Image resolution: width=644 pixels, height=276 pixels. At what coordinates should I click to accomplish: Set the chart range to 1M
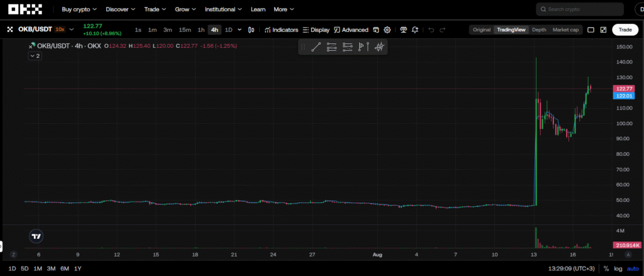[x=38, y=268]
